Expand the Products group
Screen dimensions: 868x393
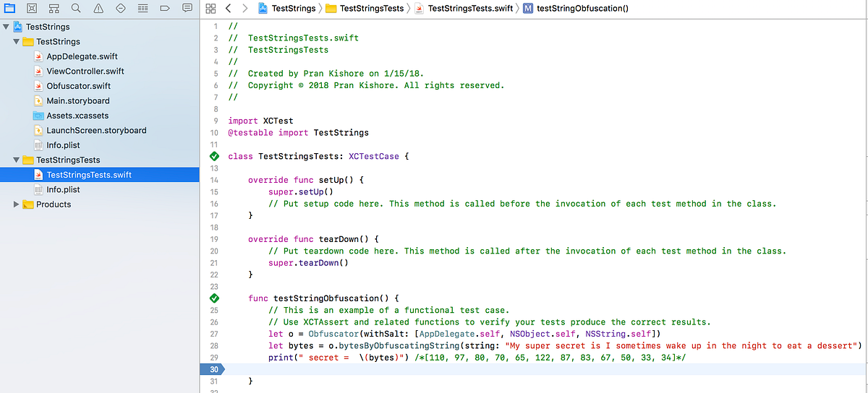pos(17,204)
